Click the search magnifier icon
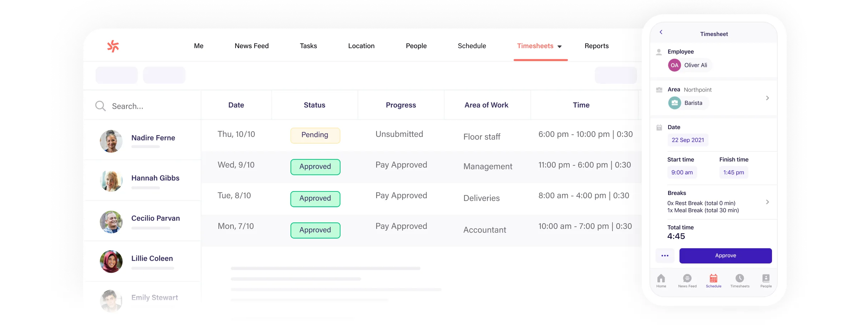 click(x=100, y=106)
